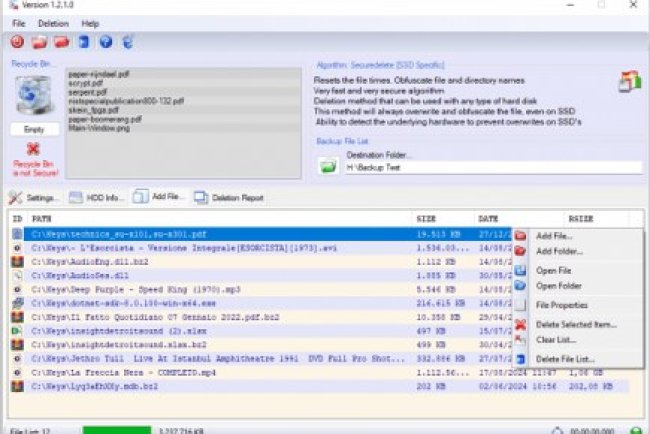Click the Algorithm: Securedelete SSD Specific label
The height and width of the screenshot is (434, 650).
(x=380, y=65)
